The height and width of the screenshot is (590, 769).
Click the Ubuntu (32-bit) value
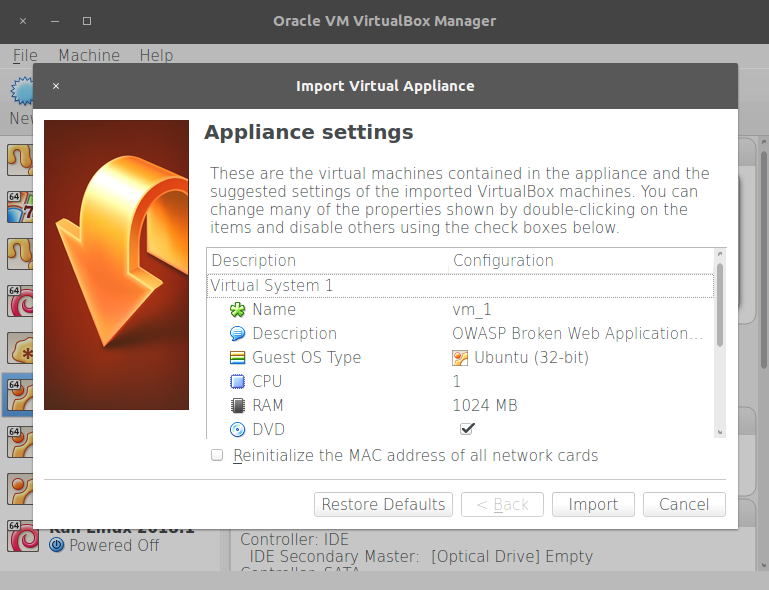point(531,358)
